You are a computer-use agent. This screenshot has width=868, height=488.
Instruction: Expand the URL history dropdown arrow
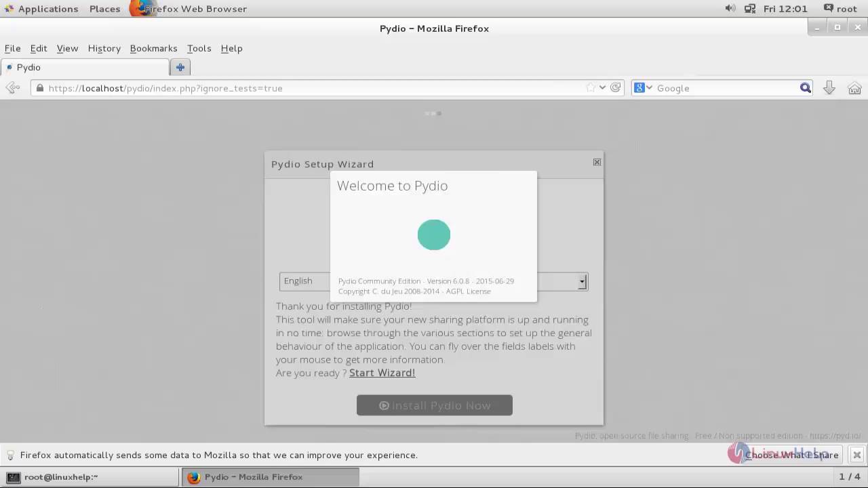(602, 87)
